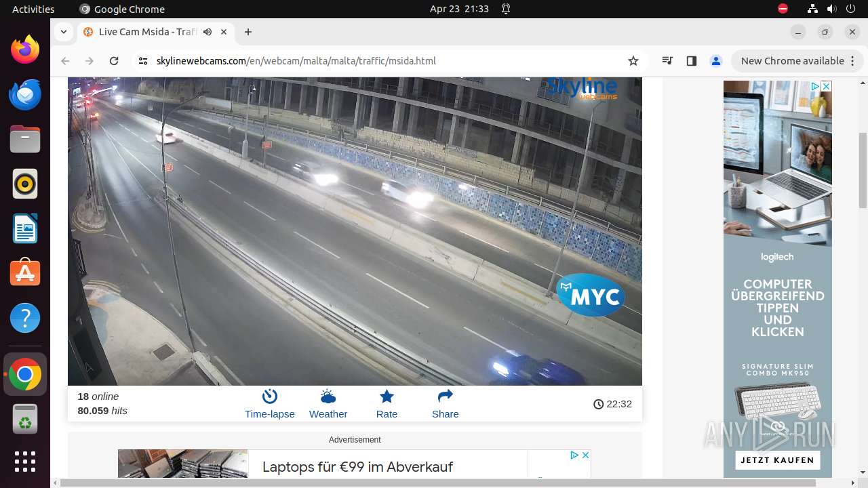This screenshot has height=488, width=868.
Task: Go back to previous page
Action: click(x=65, y=61)
